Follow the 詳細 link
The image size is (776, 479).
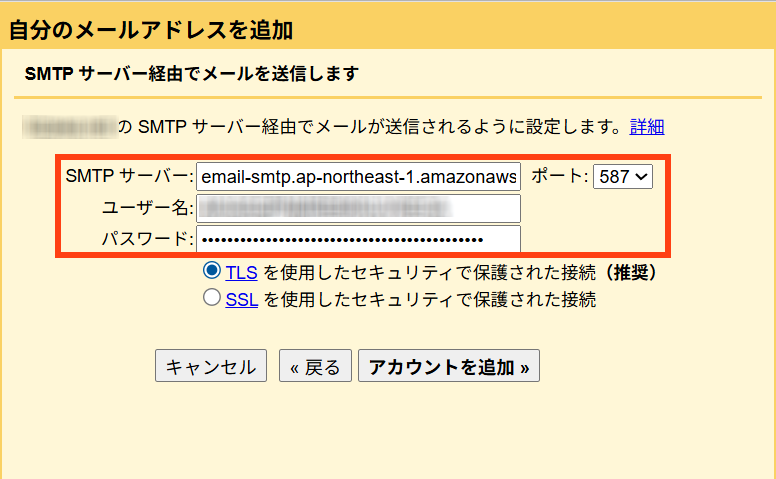646,127
